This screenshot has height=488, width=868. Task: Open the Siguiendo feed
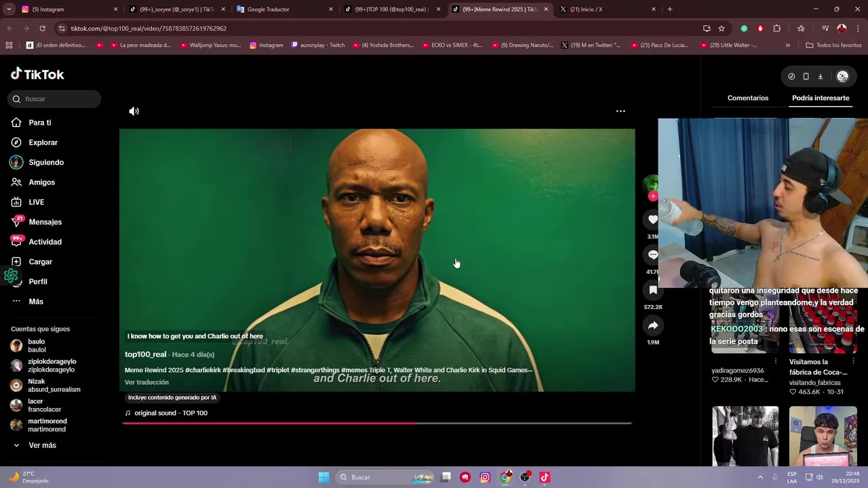pyautogui.click(x=46, y=163)
